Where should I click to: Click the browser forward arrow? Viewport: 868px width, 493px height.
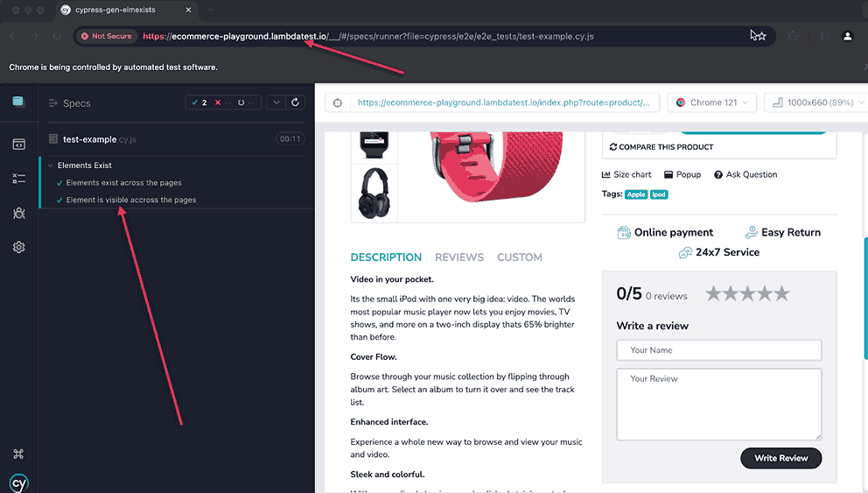point(34,36)
